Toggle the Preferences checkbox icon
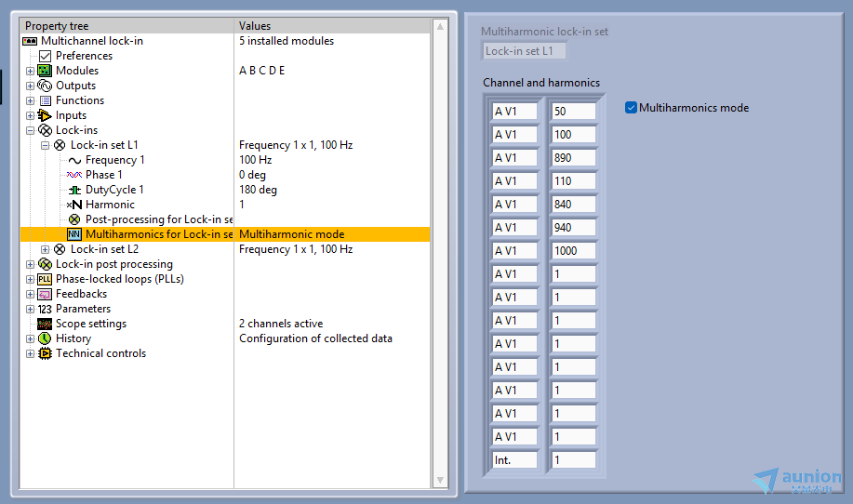853x504 pixels. (x=45, y=56)
